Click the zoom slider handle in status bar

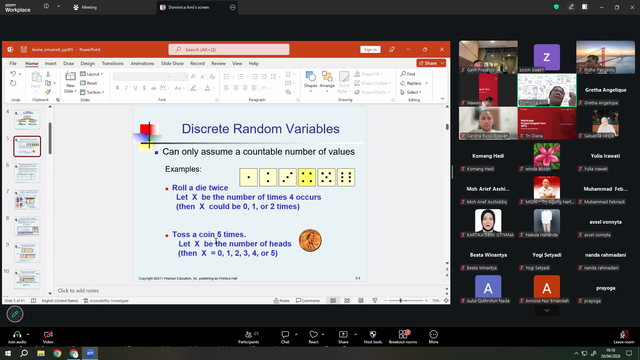(401, 300)
